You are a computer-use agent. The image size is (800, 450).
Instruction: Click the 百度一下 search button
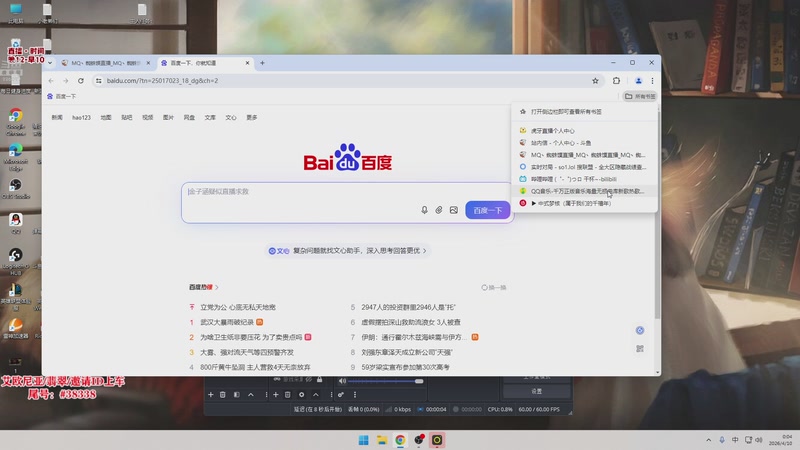point(487,210)
